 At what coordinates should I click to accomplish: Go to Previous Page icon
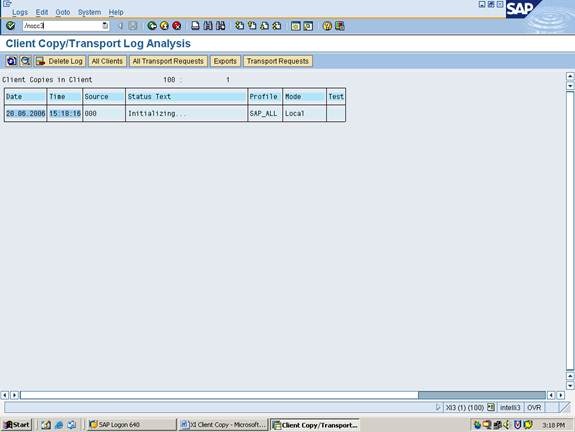252,26
